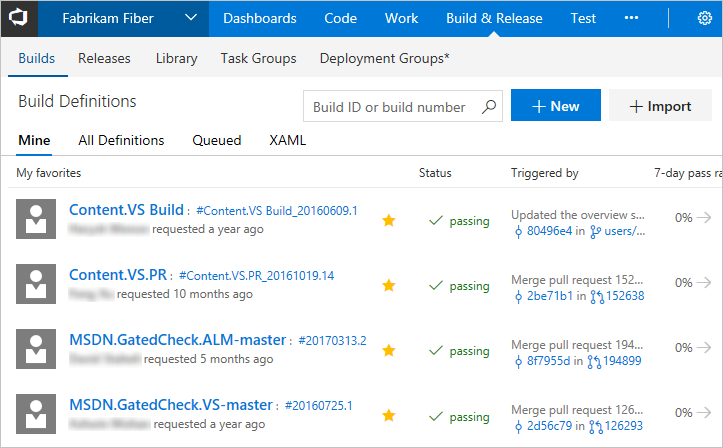Toggle favorite star for Content.VS.PR
723x448 pixels.
389,285
